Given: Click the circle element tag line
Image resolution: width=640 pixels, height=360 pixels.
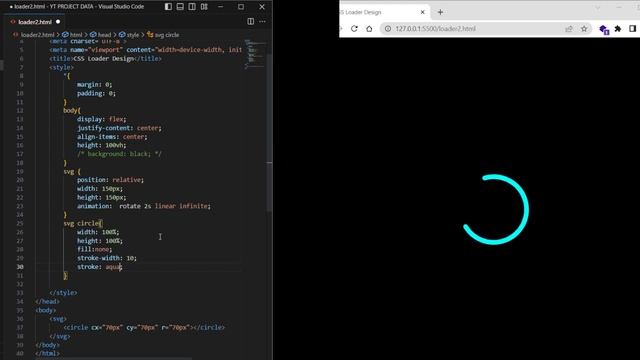Looking at the screenshot, I should coord(144,327).
